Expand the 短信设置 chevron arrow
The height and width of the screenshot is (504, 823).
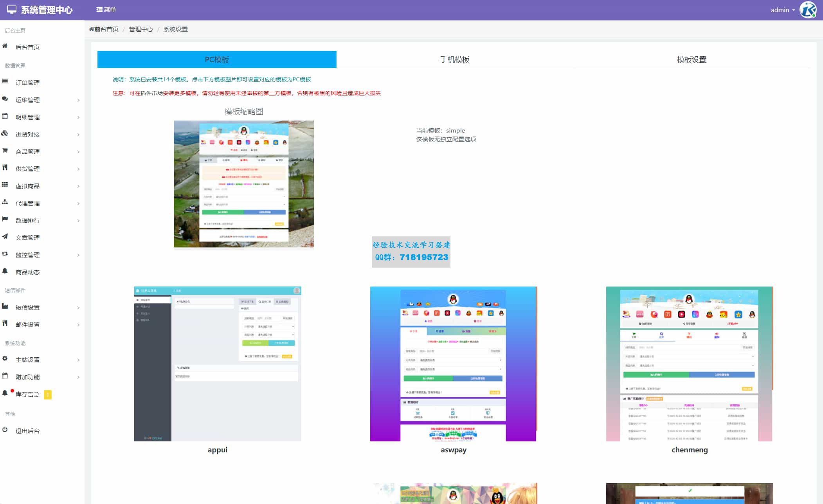(78, 308)
